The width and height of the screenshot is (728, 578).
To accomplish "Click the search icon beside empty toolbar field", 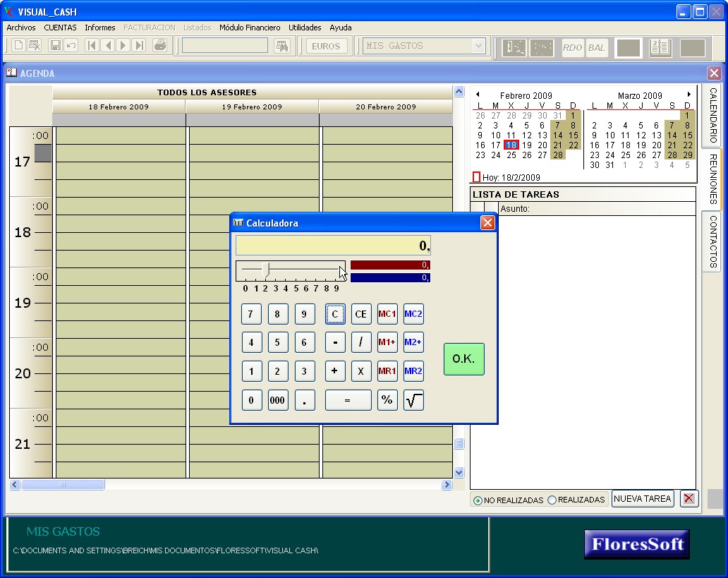I will [x=282, y=46].
